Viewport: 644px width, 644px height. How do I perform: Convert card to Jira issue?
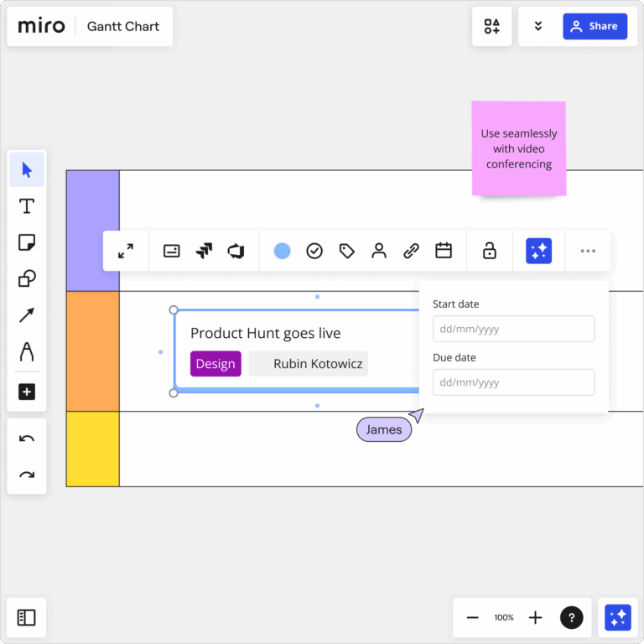pyautogui.click(x=204, y=251)
